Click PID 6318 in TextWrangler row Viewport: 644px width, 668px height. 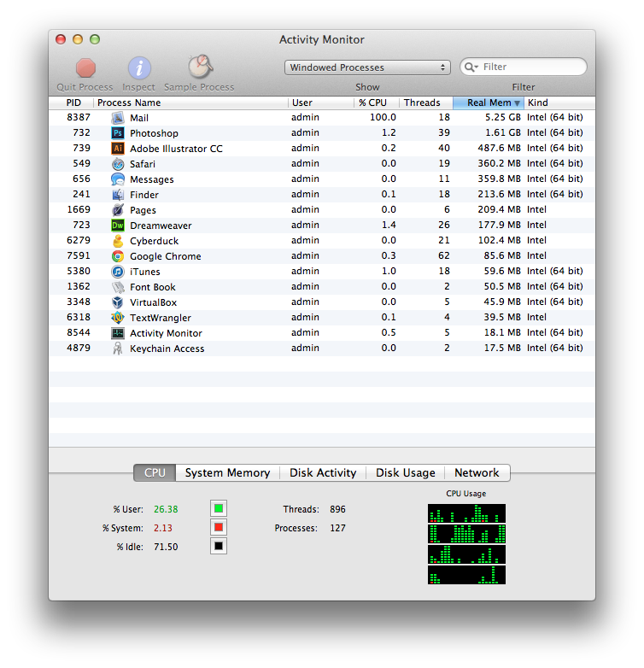79,317
